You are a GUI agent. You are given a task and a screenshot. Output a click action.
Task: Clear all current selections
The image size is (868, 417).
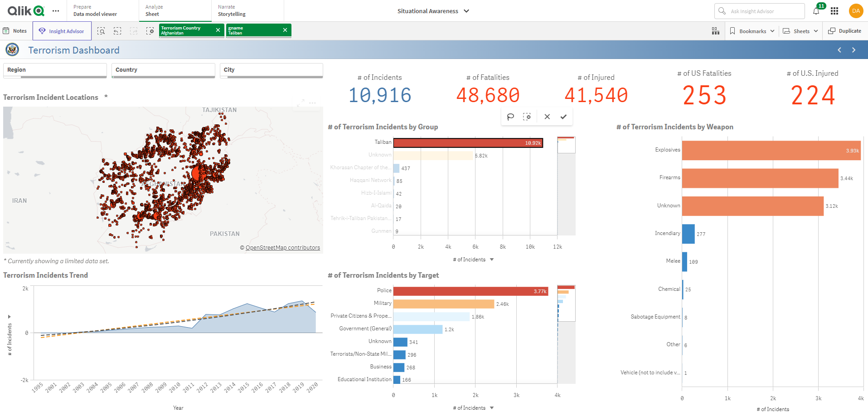(150, 30)
